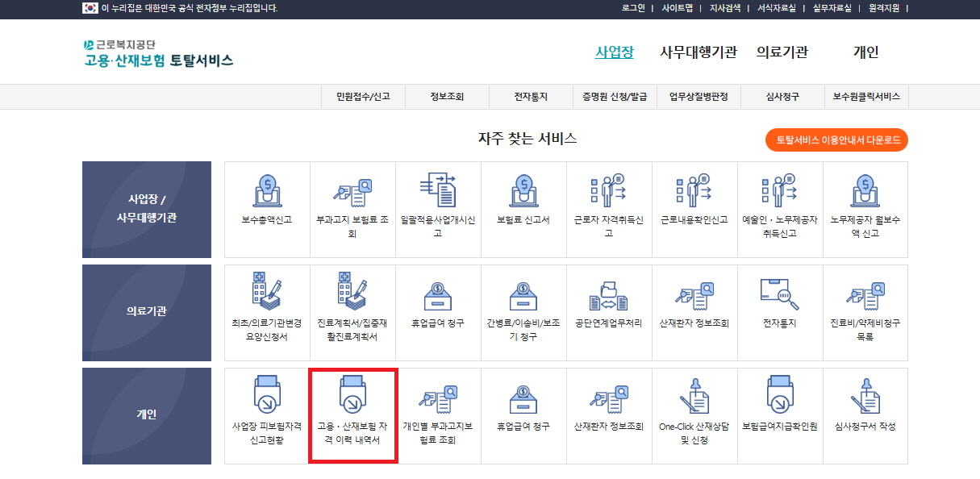The width and height of the screenshot is (980, 479).
Task: Click the 심사청구서 작성 pen icon
Action: tap(865, 414)
